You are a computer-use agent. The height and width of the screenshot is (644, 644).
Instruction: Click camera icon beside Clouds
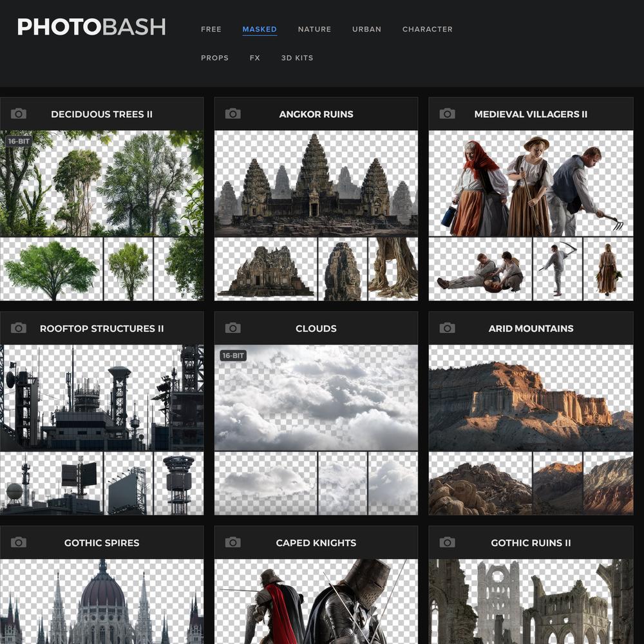[x=233, y=328]
